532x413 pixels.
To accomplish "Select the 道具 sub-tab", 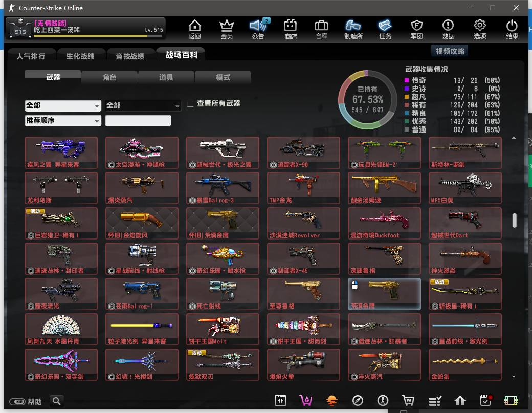I will click(x=166, y=77).
